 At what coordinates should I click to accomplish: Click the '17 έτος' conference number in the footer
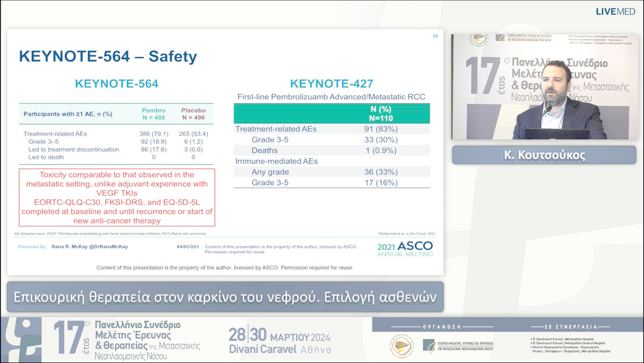pos(71,338)
